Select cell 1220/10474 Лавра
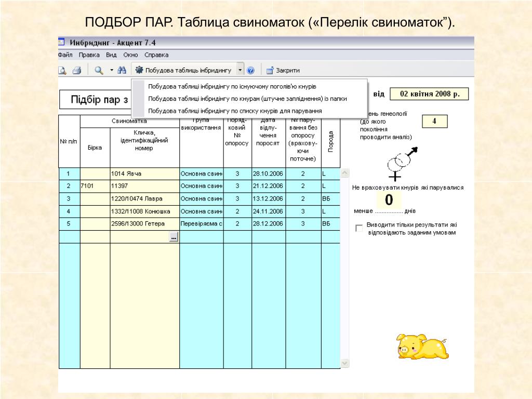Image resolution: width=532 pixels, height=399 pixels. pos(145,199)
